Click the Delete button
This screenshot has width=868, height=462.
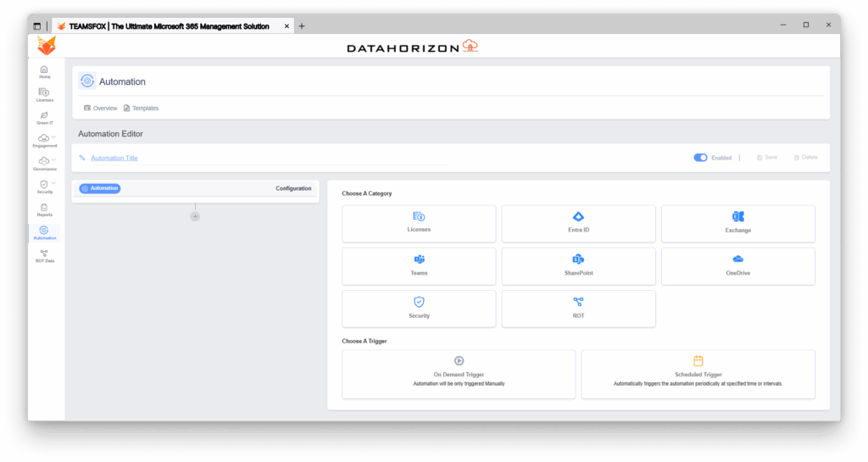pos(805,158)
